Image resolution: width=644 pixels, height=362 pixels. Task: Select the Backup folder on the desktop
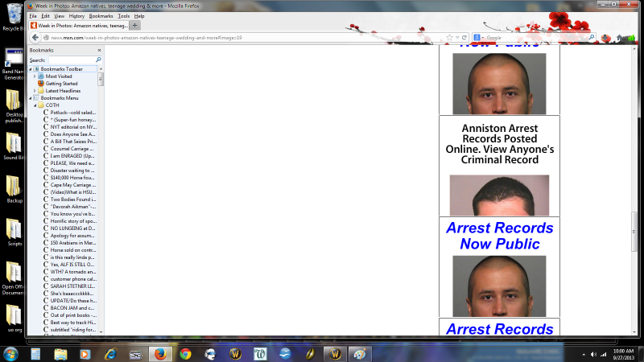pos(14,189)
